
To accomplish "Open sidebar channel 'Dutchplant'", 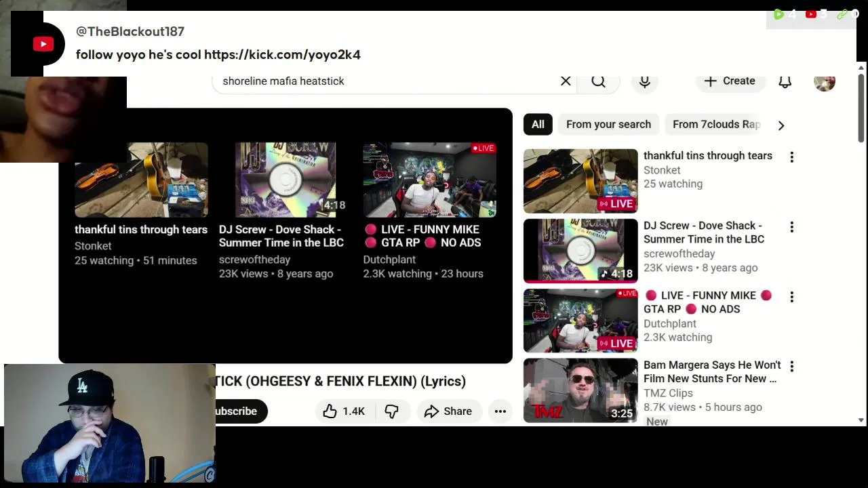I will click(670, 323).
